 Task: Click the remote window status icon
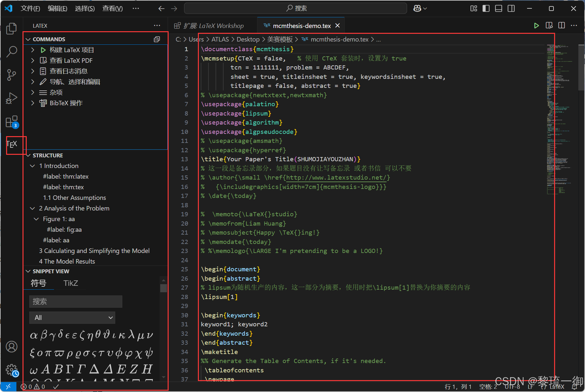pos(8,387)
